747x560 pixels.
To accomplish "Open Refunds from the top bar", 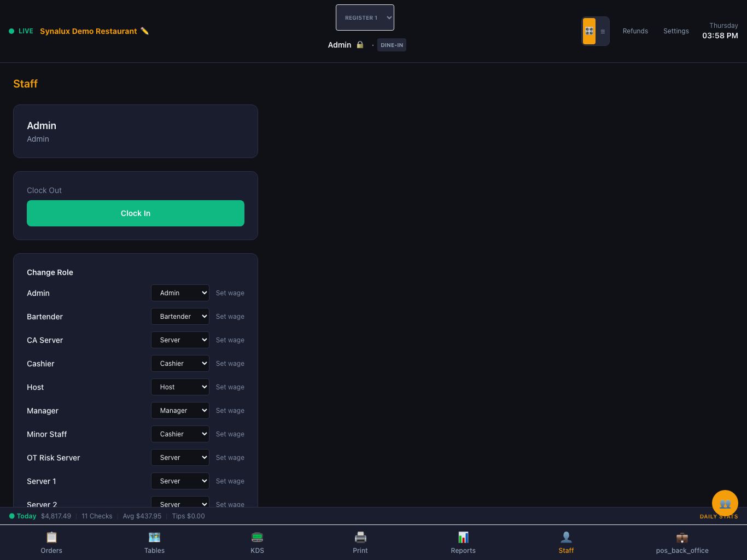I will [x=635, y=31].
